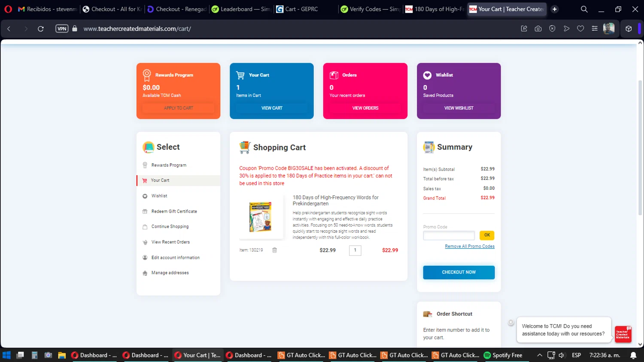
Task: Click the View Wishlist button
Action: tap(459, 108)
